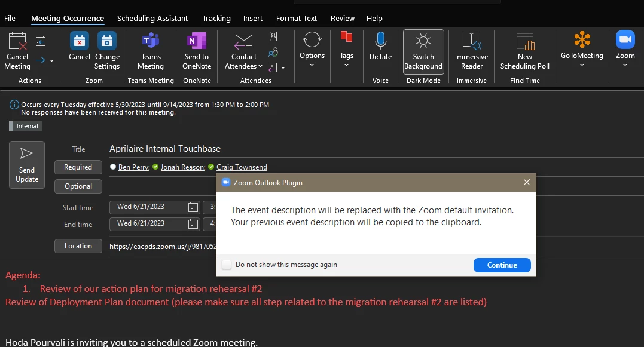This screenshot has width=644, height=347.
Task: Click the reply-with-calendar icon in Actions group
Action: [40, 41]
